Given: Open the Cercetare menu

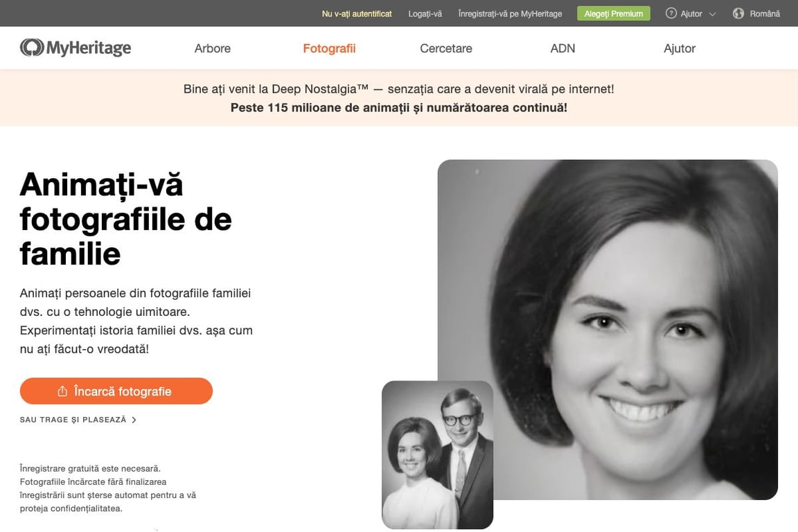Looking at the screenshot, I should coord(446,48).
